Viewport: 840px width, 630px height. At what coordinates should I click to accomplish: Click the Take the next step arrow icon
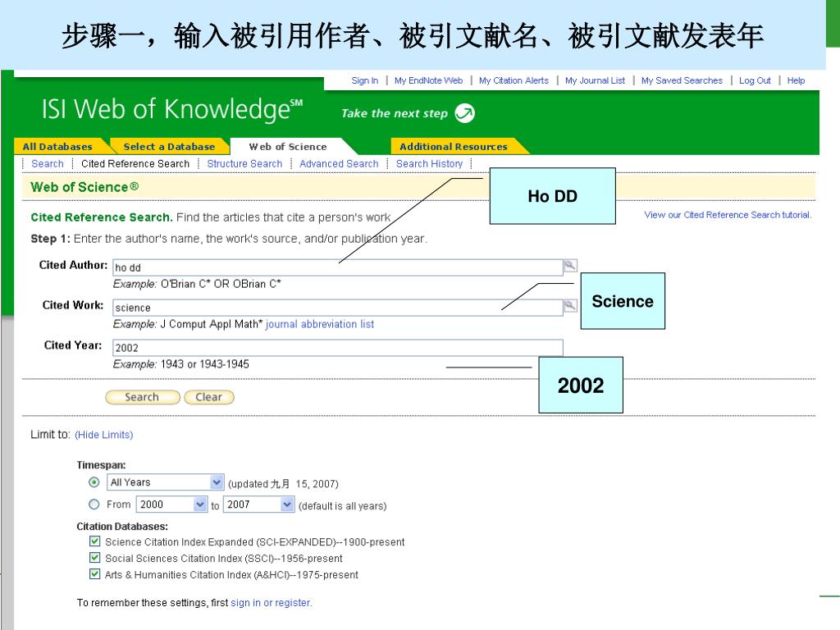(464, 113)
